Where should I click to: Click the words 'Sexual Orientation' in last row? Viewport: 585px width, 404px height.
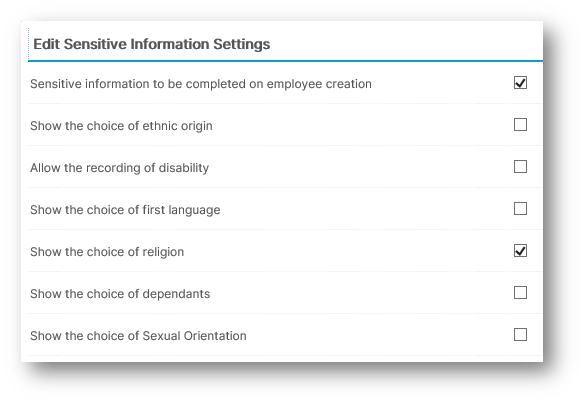pyautogui.click(x=194, y=336)
